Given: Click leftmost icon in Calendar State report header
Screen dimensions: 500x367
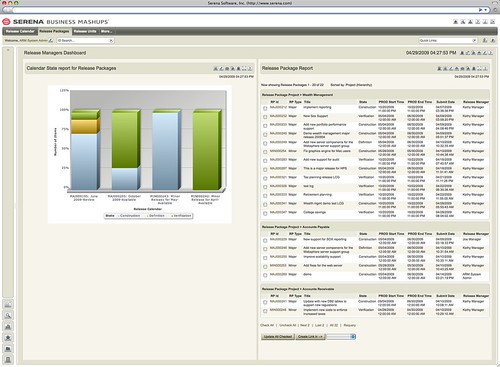Looking at the screenshot, I should click(216, 68).
